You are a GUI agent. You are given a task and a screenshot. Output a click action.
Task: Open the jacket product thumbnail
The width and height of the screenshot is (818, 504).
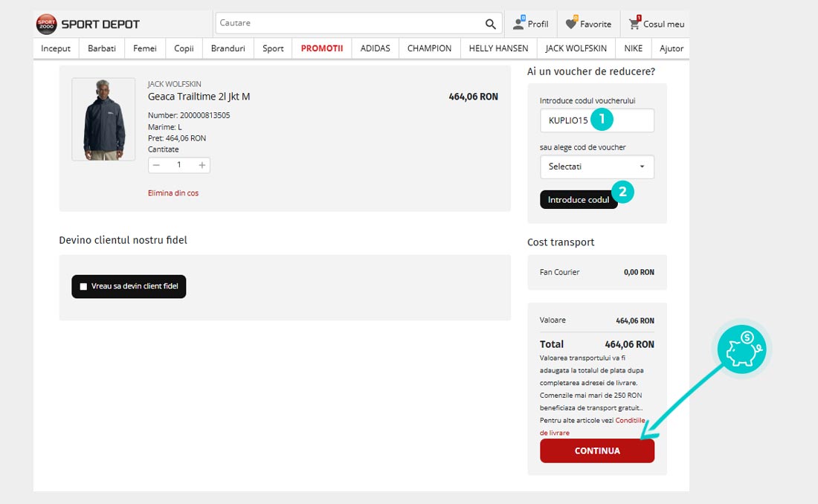(103, 119)
